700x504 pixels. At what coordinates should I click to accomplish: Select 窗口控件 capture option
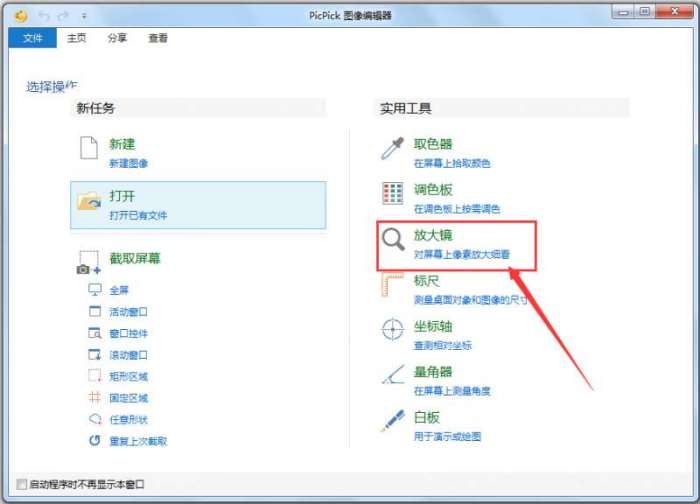tap(129, 333)
